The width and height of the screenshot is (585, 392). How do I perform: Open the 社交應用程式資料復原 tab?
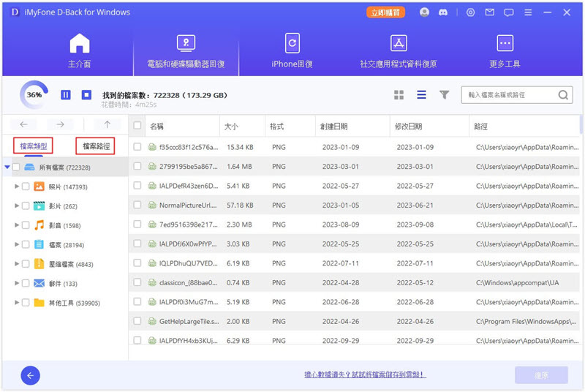pos(398,50)
